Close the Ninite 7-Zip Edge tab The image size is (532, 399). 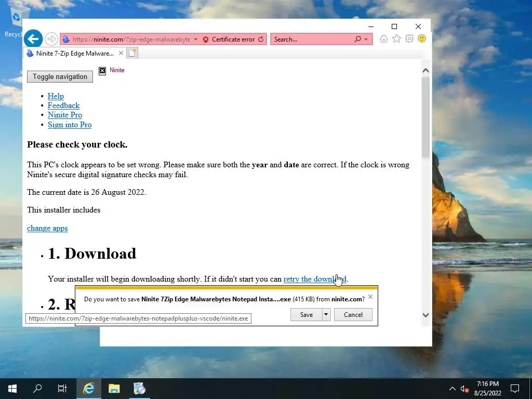pos(121,54)
